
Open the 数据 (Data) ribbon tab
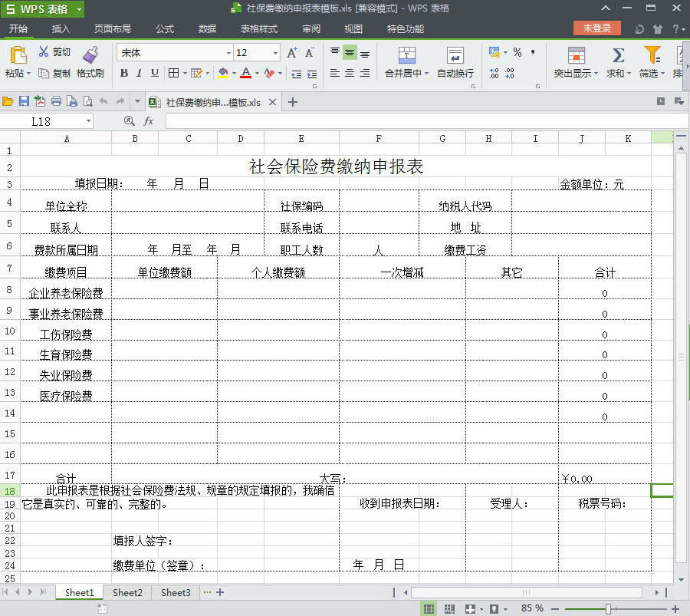(207, 29)
